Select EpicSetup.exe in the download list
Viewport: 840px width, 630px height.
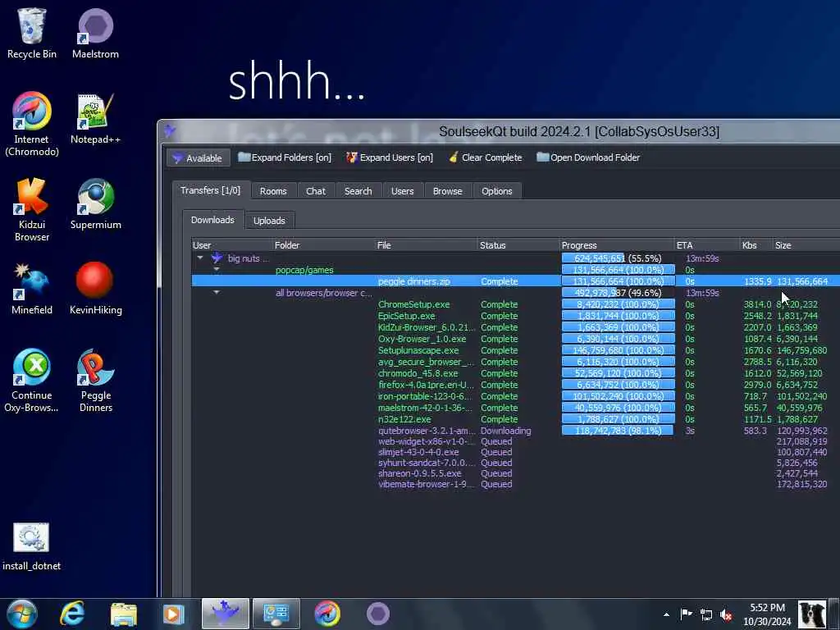click(406, 316)
